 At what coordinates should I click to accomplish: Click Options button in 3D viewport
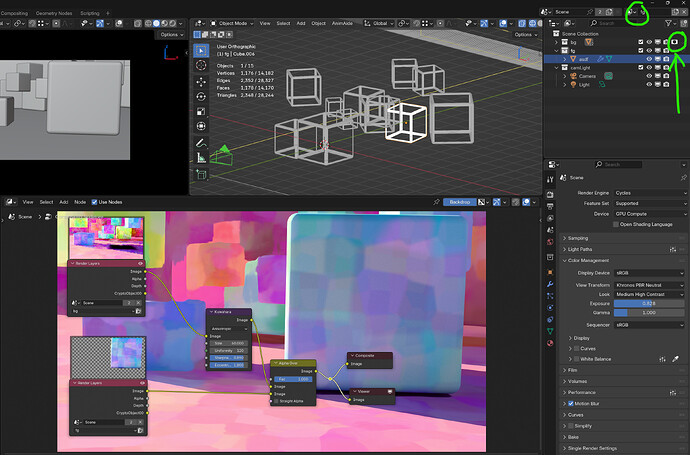click(x=526, y=34)
